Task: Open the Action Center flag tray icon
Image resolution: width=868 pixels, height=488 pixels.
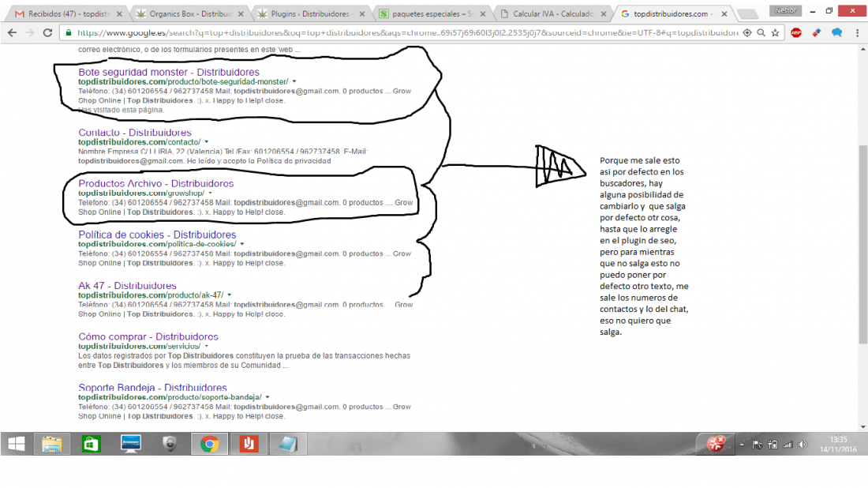Action: point(758,445)
